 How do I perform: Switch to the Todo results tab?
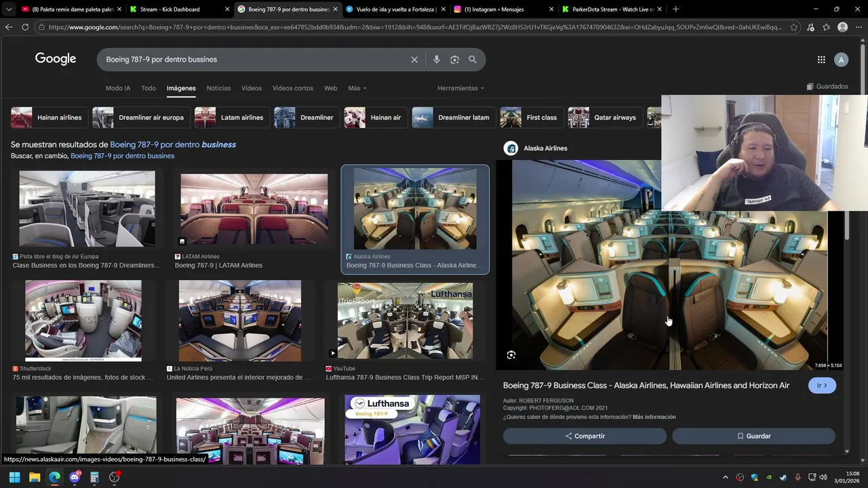tap(149, 88)
